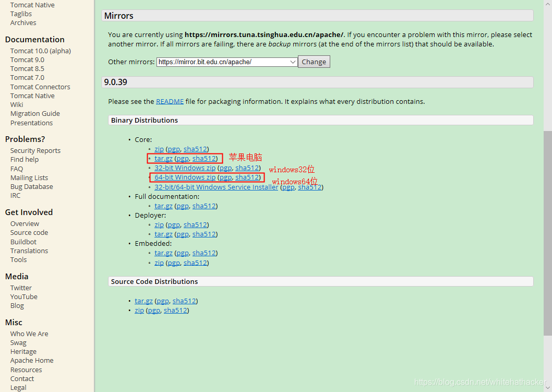Open Archives in sidebar
The width and height of the screenshot is (552, 392).
23,22
